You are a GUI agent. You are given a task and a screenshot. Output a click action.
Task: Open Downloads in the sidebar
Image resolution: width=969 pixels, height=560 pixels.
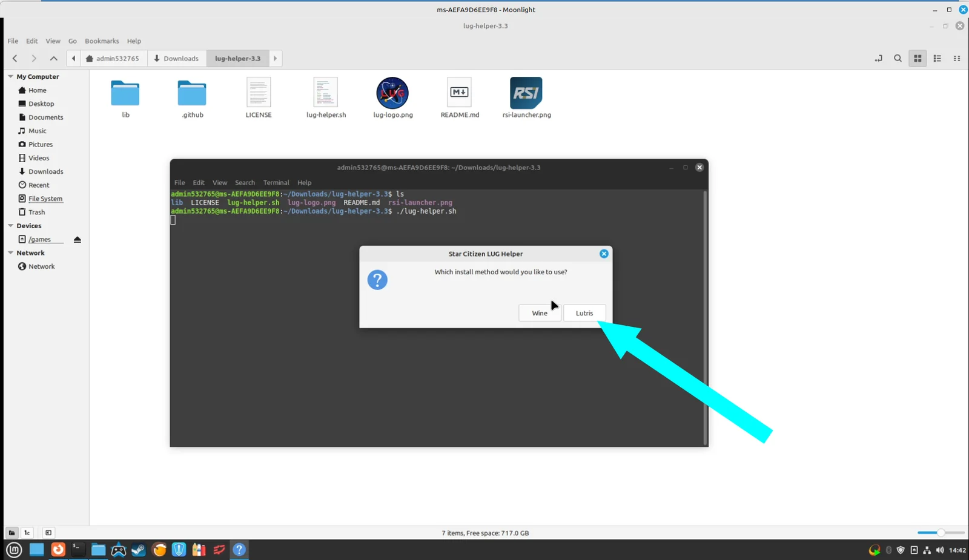(x=45, y=171)
